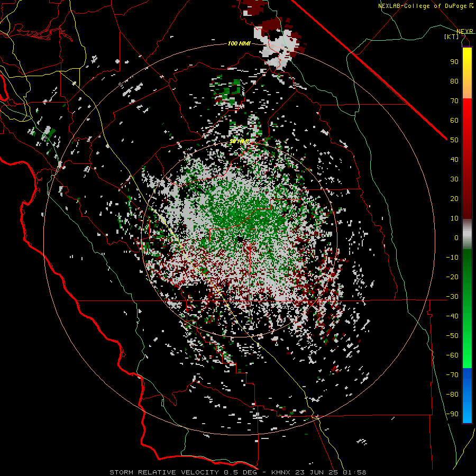Click the blue bottom segment of the color bar
476x476 pixels.
click(x=467, y=396)
